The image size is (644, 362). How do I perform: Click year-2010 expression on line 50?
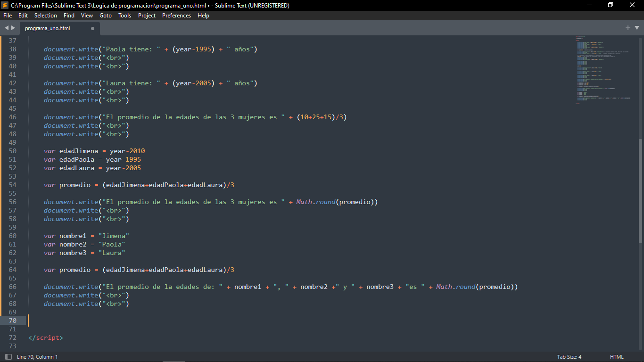coord(127,151)
